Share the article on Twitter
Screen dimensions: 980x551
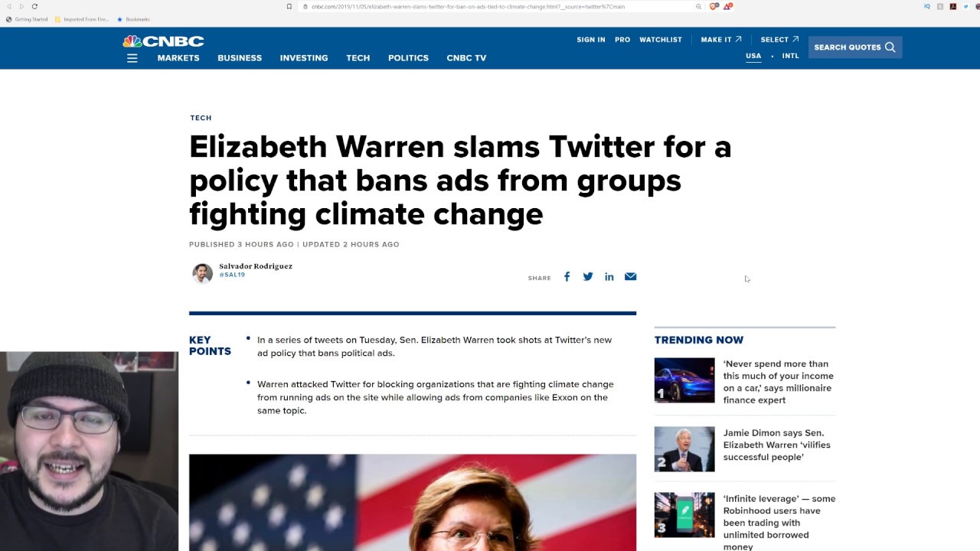587,277
